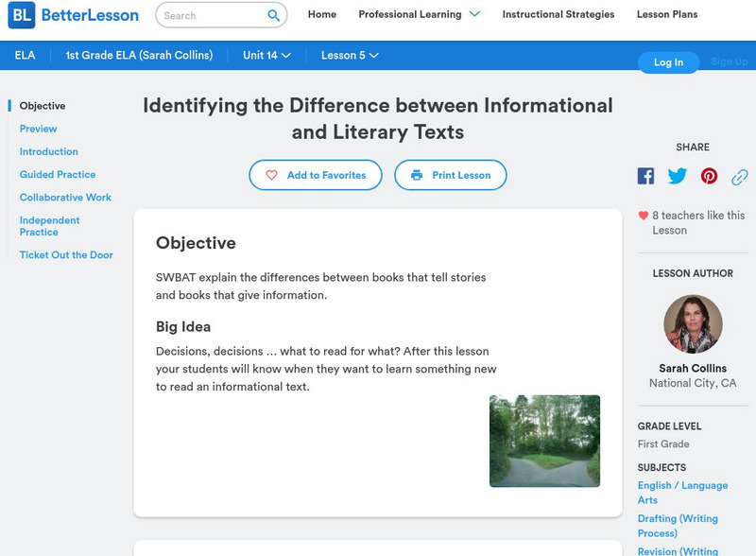Click the forked road thumbnail image
This screenshot has width=756, height=556.
[544, 441]
